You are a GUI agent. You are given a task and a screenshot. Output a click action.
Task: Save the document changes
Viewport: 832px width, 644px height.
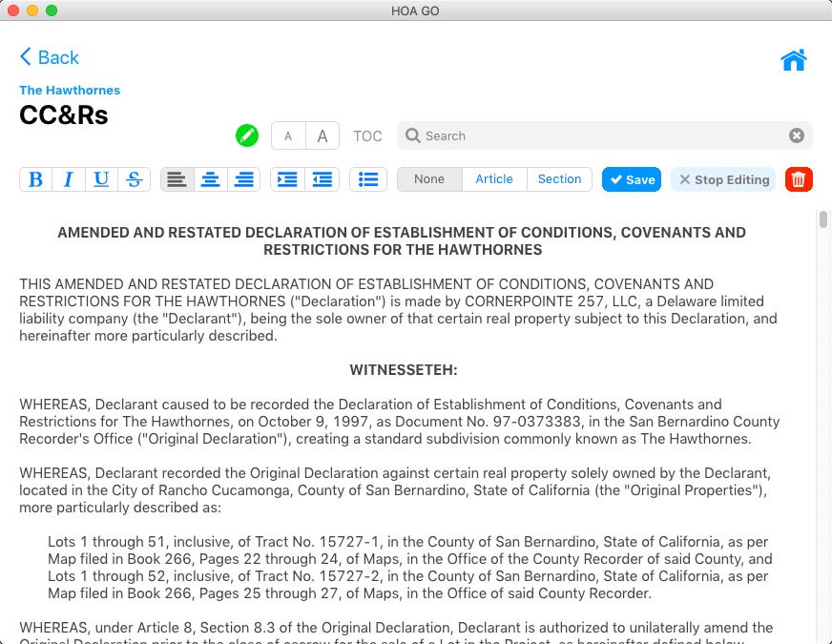(x=632, y=179)
